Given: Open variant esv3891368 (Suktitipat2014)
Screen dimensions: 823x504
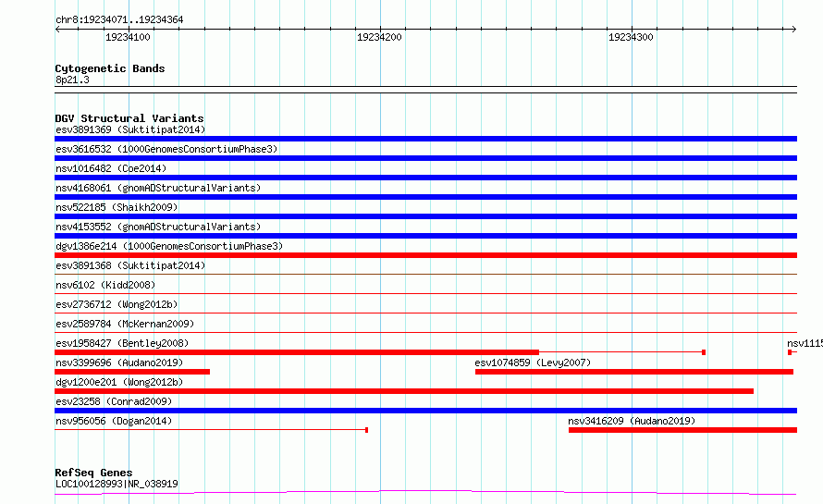Looking at the screenshot, I should point(130,265).
